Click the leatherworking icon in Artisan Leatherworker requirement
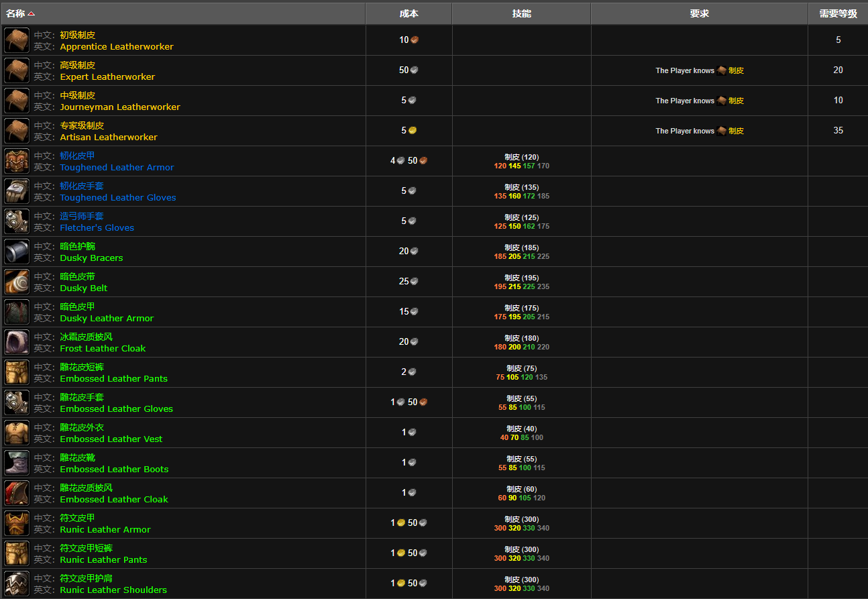 (722, 131)
